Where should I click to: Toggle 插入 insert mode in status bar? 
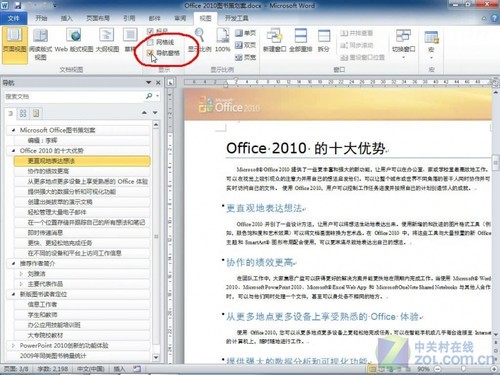click(119, 369)
